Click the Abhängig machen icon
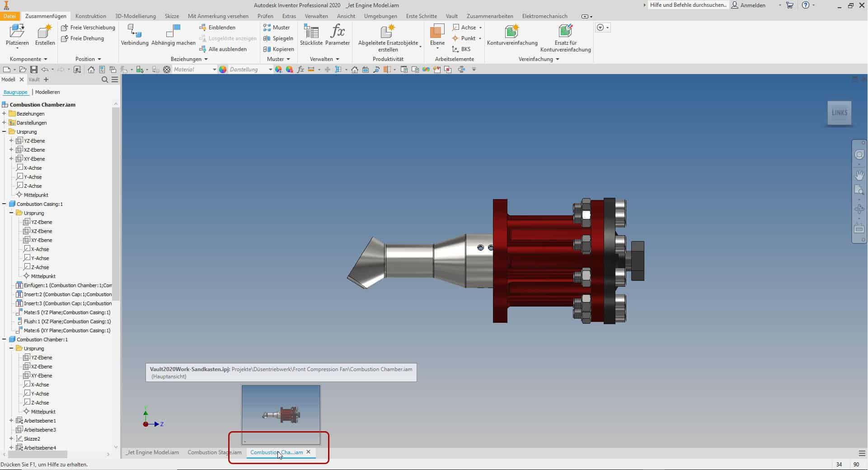Viewport: 868px width, 470px height. pyautogui.click(x=173, y=32)
